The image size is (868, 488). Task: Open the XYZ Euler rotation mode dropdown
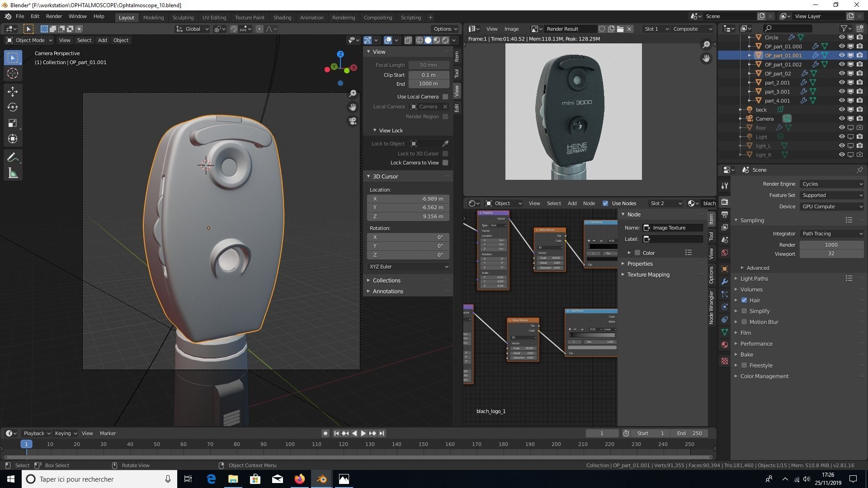pos(408,267)
